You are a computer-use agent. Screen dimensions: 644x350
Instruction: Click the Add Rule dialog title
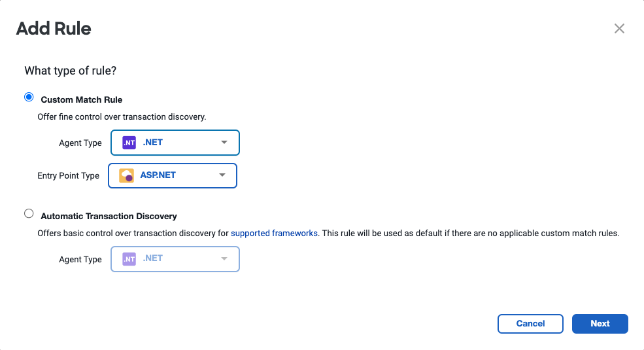pyautogui.click(x=54, y=29)
